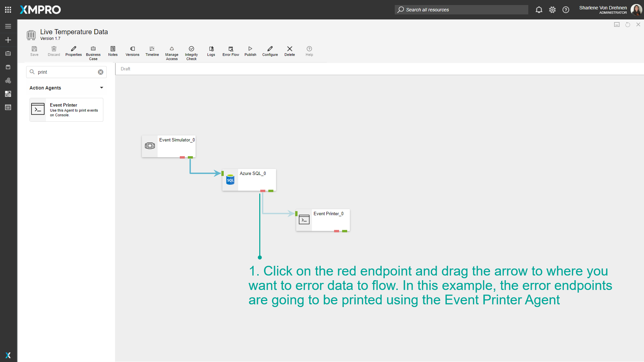Collapse the Action Agents section

[101, 88]
